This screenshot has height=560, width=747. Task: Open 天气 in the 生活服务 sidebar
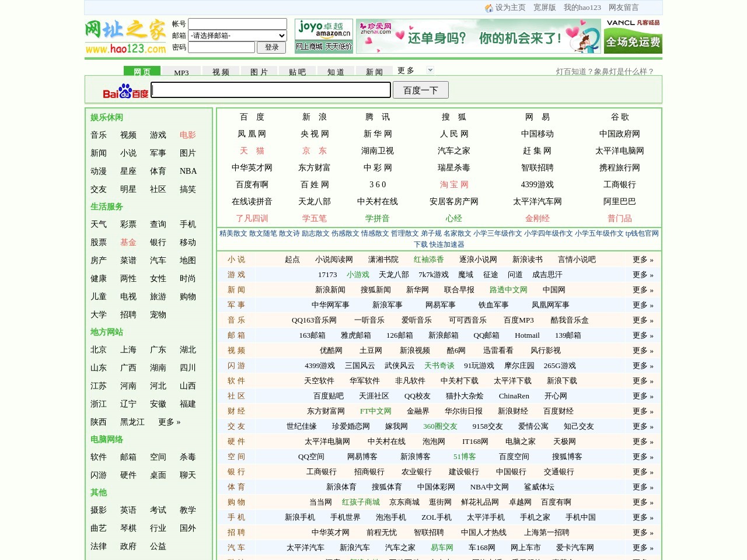(99, 225)
